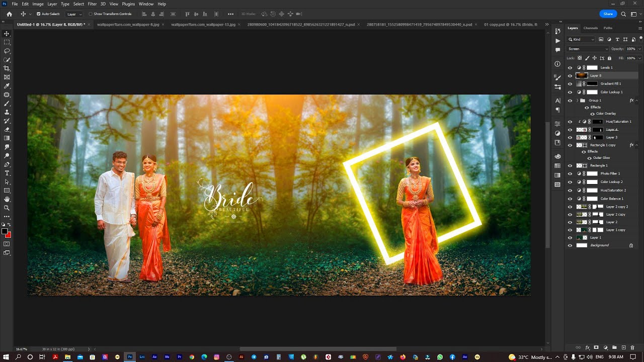Switch to the Paths tab

(608, 28)
